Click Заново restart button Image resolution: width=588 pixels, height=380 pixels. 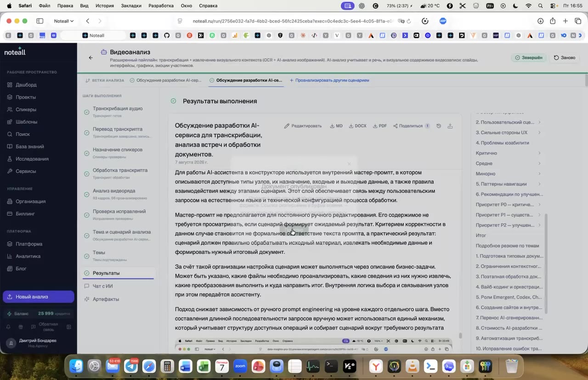[x=565, y=58]
